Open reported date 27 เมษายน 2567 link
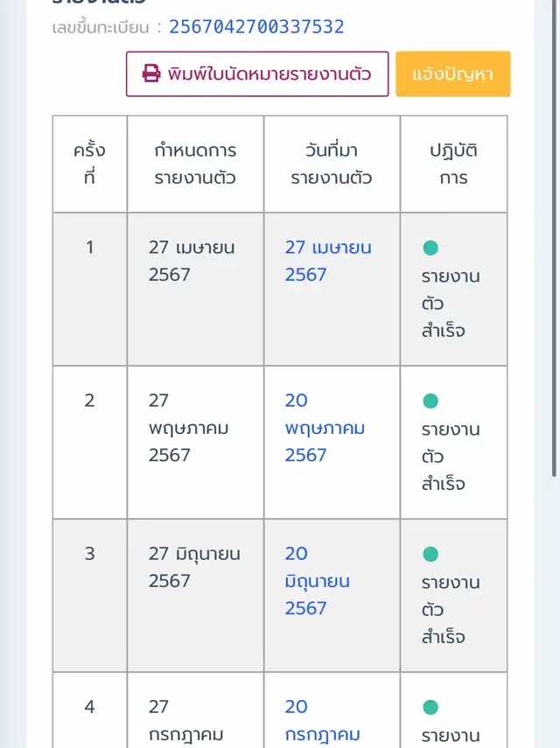This screenshot has height=748, width=560. pos(328,261)
